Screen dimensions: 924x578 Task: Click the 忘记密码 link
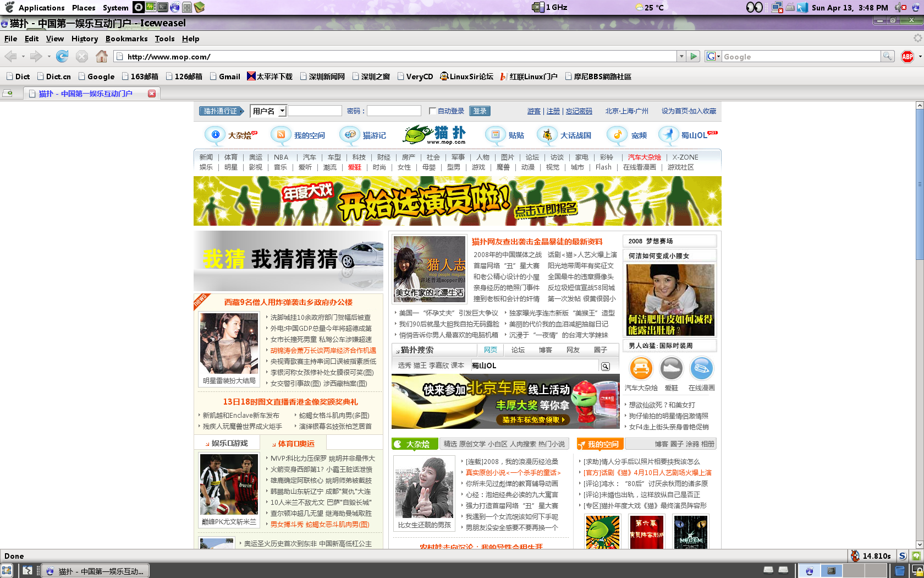579,111
